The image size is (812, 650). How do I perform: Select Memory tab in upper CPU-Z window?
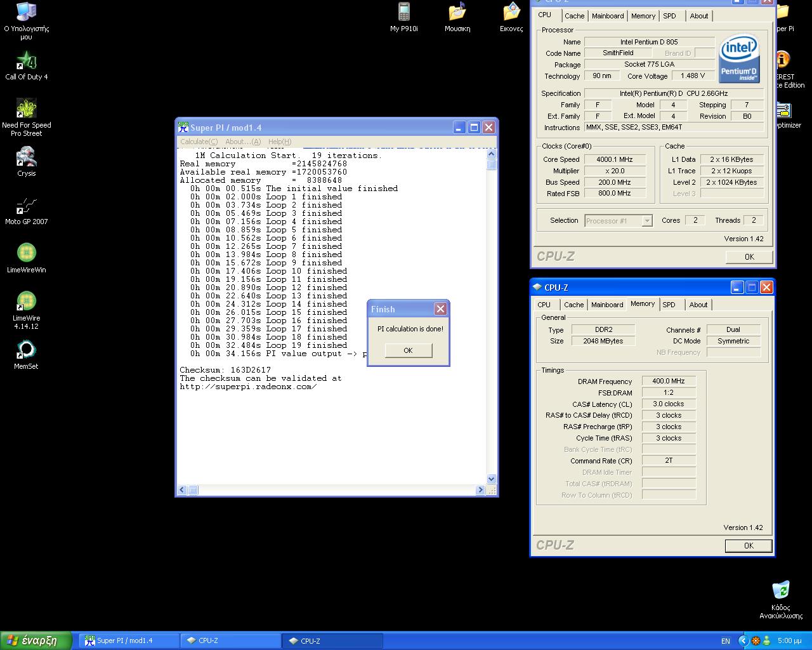pos(643,16)
